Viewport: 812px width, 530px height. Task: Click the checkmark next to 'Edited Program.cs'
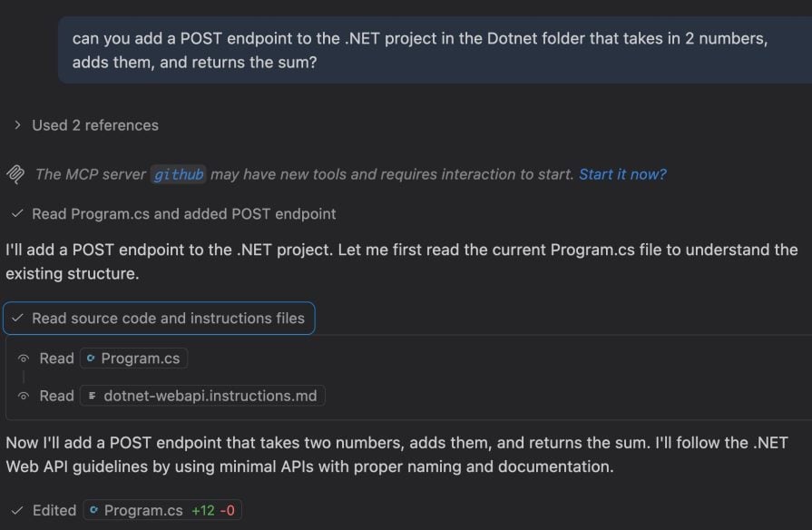click(16, 510)
